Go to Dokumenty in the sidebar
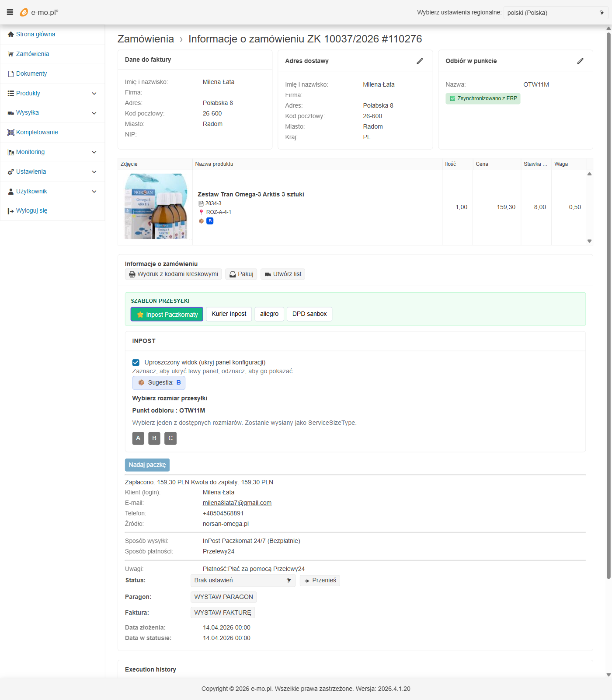 coord(31,73)
